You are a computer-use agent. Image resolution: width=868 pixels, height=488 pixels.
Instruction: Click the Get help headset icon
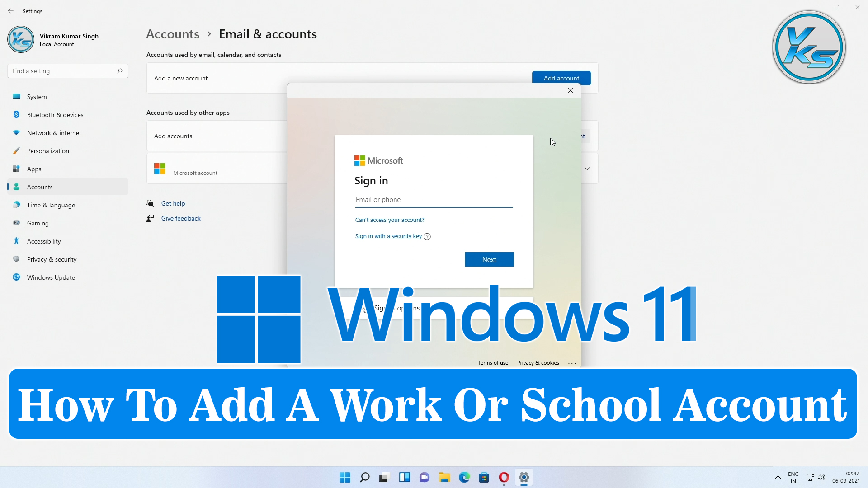point(150,203)
